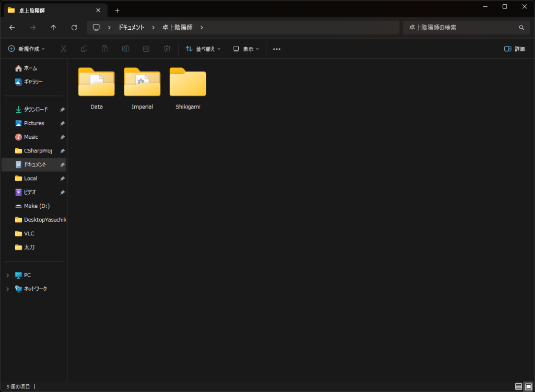Click the Share toolbar icon
This screenshot has height=392, width=535.
click(146, 49)
